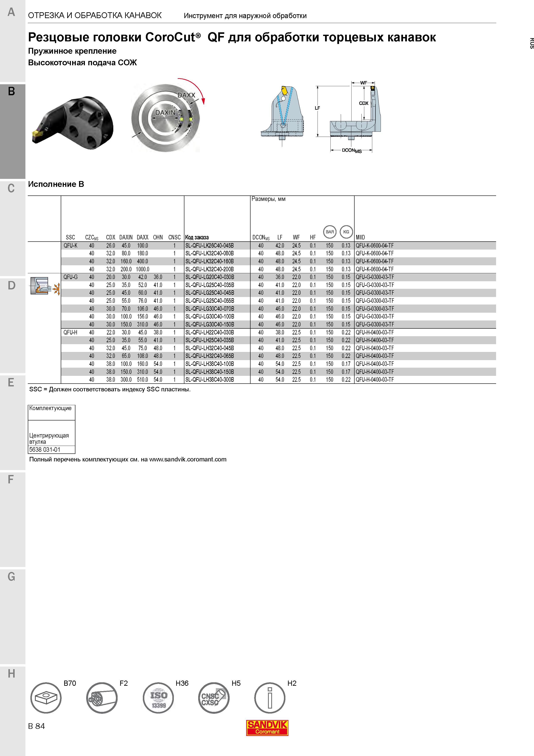Click the H5 page reference
Viewport: 534px width, 756px height.
[x=236, y=683]
